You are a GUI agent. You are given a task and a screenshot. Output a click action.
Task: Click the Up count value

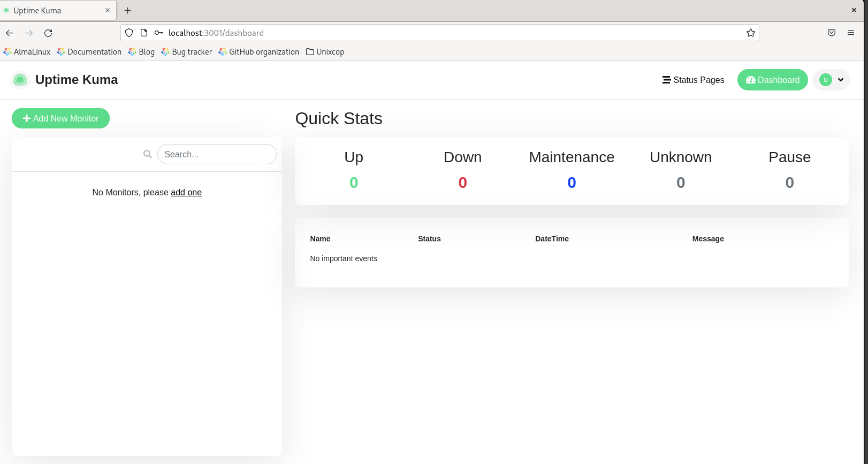click(354, 182)
